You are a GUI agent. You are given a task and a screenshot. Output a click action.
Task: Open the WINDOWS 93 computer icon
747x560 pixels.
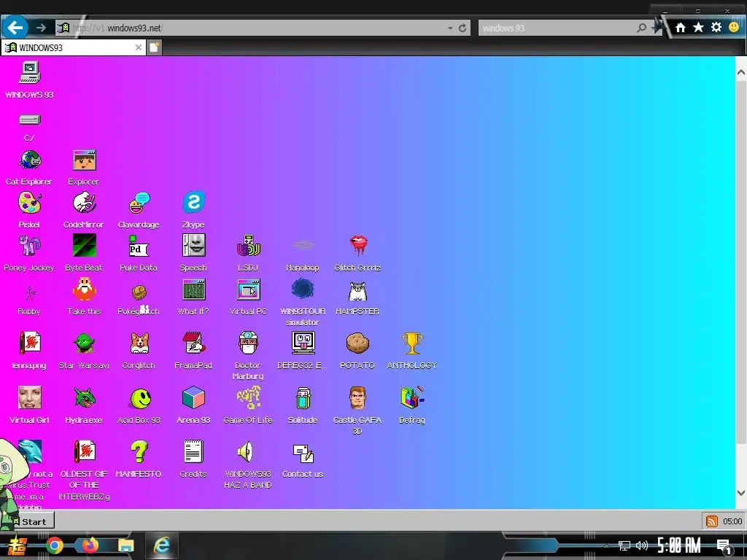tap(29, 73)
